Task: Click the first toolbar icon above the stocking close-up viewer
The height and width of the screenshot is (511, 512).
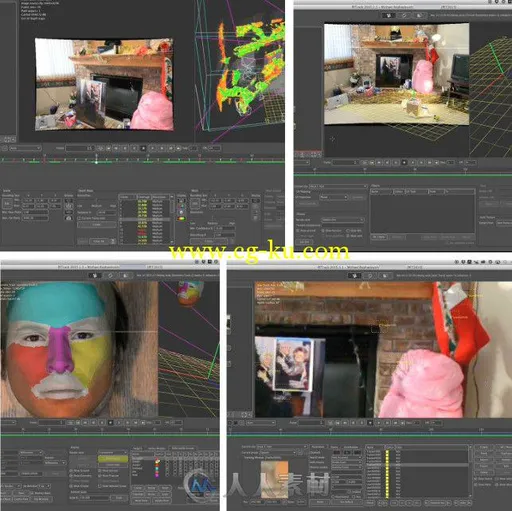Action: point(355,276)
